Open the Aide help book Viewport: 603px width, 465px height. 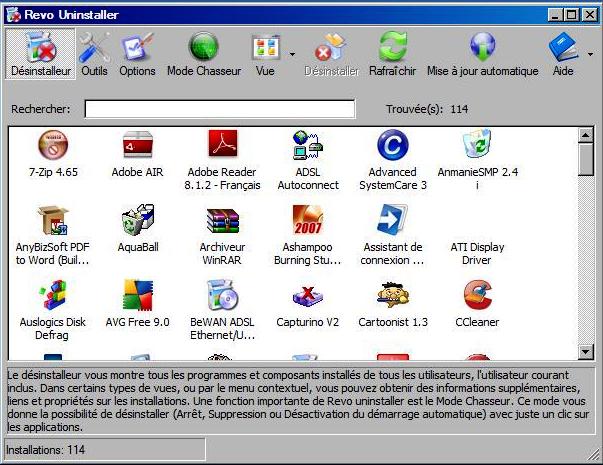(x=563, y=54)
